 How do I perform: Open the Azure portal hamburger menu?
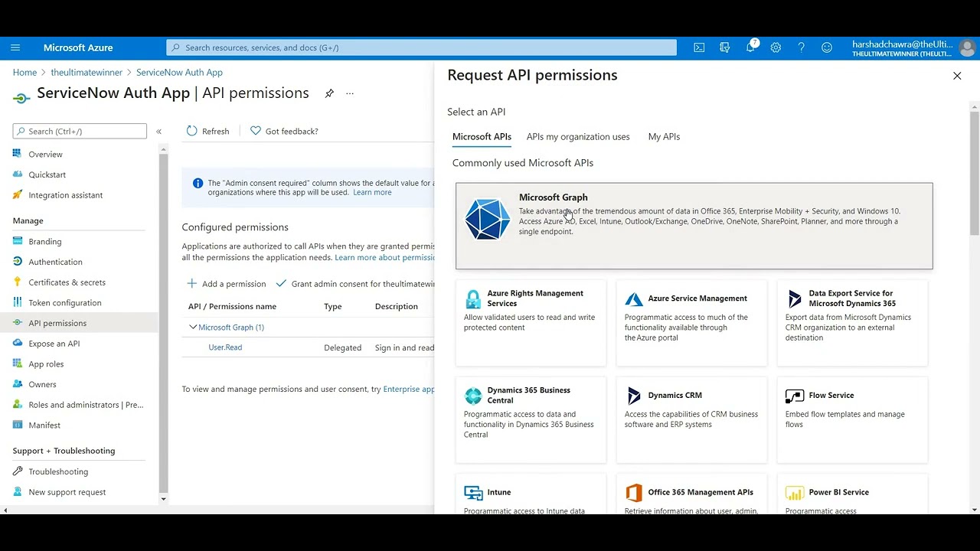(15, 47)
